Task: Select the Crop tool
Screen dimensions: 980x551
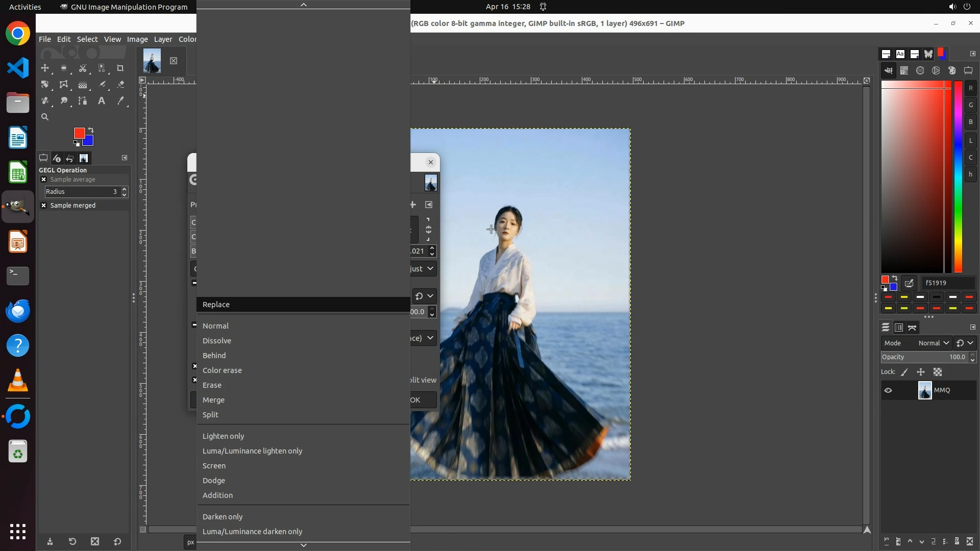Action: point(120,68)
